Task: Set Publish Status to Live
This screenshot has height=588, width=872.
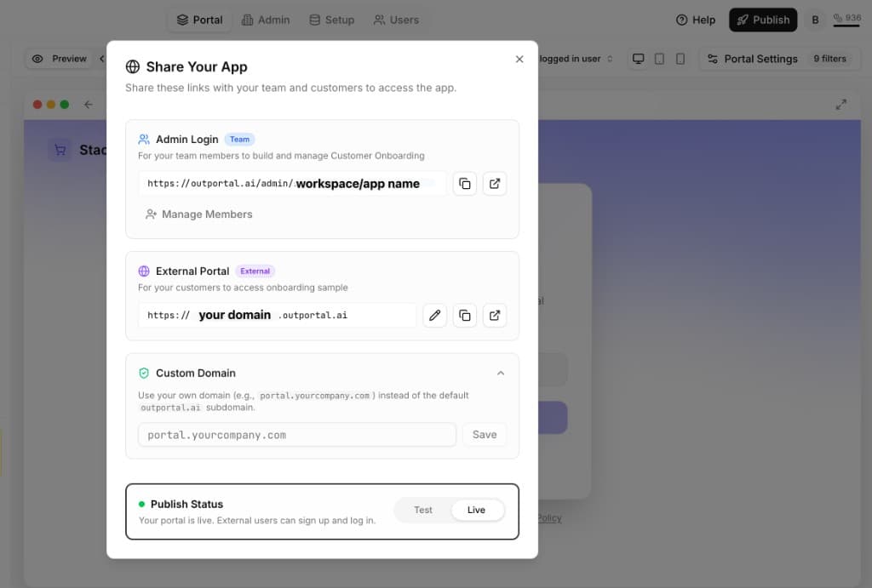Action: point(477,510)
